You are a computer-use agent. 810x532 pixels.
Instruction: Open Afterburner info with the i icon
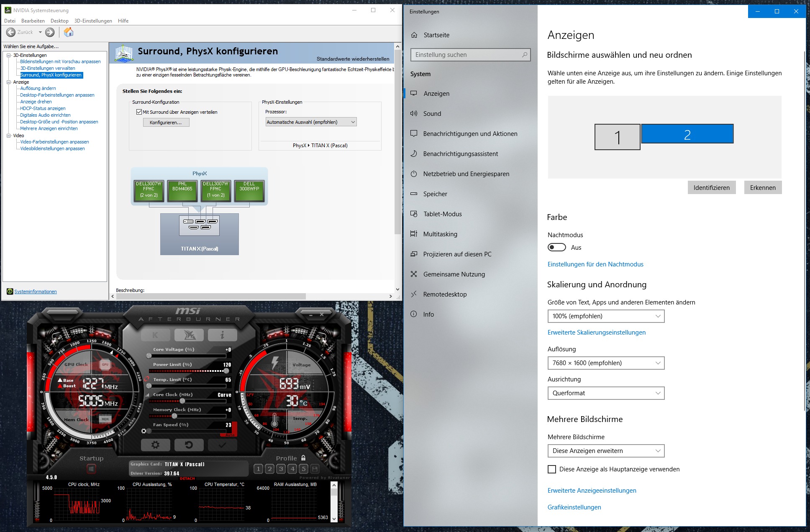(x=222, y=335)
